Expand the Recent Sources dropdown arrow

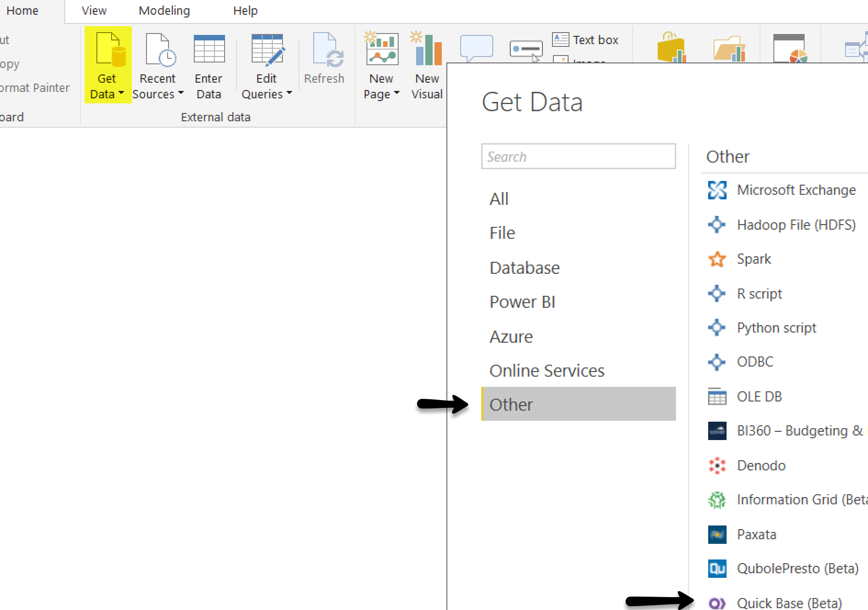point(180,93)
